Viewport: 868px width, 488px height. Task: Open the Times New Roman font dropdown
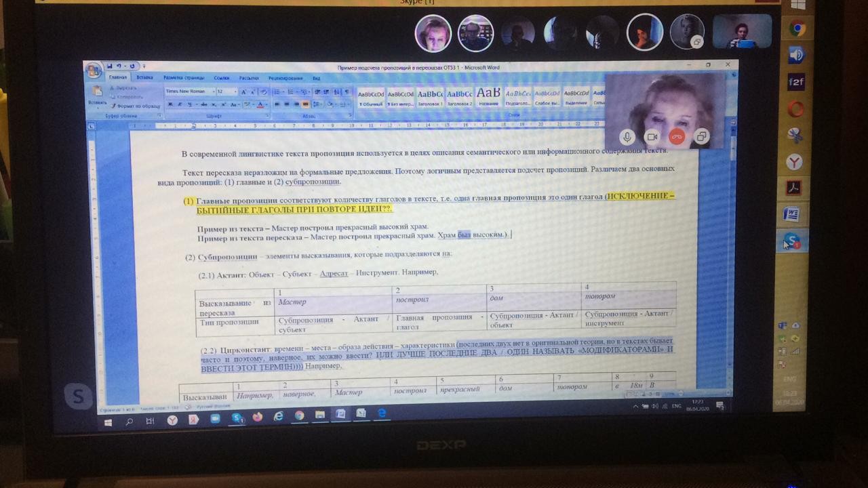(214, 91)
